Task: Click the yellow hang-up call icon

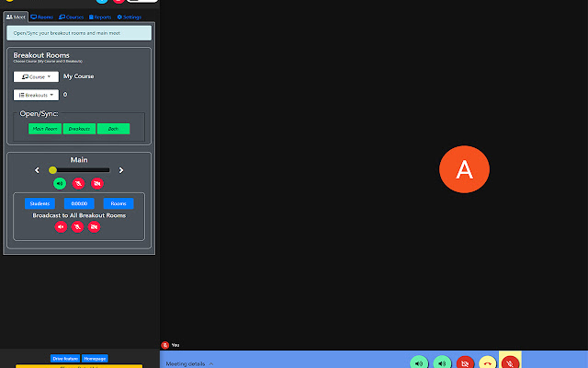Action: click(488, 362)
